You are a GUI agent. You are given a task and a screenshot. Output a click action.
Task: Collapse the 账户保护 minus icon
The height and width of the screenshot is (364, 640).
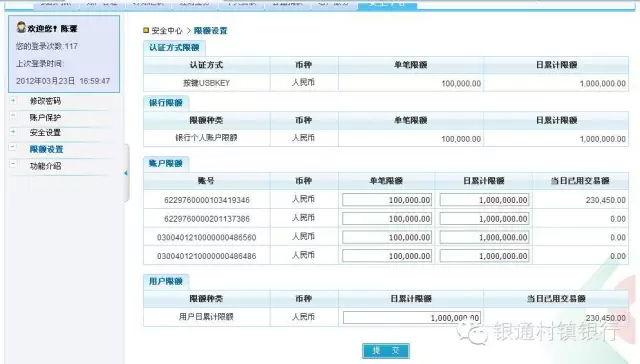[13, 116]
